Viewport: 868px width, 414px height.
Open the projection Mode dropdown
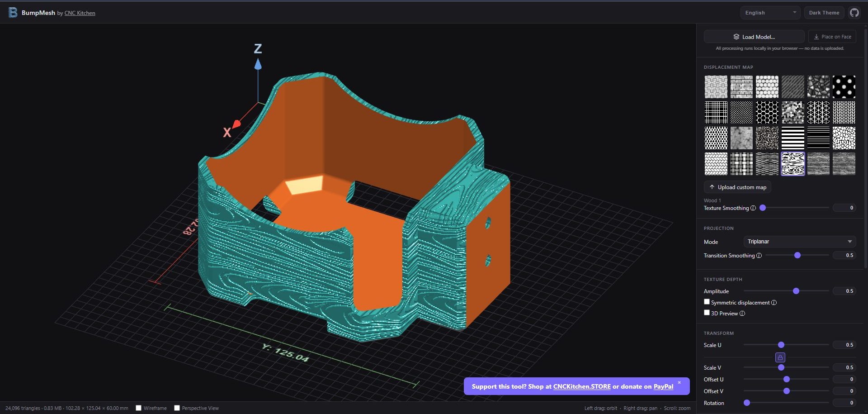coord(799,242)
